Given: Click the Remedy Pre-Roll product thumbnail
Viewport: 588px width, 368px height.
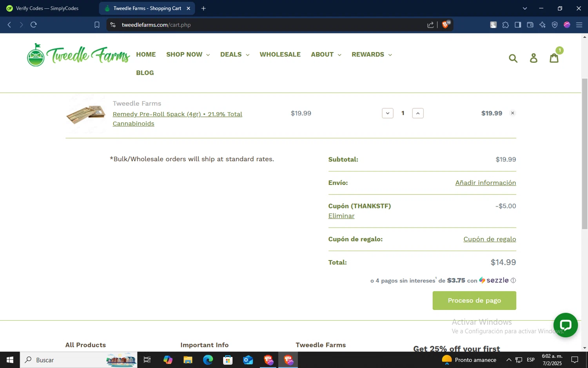Looking at the screenshot, I should pos(86,114).
